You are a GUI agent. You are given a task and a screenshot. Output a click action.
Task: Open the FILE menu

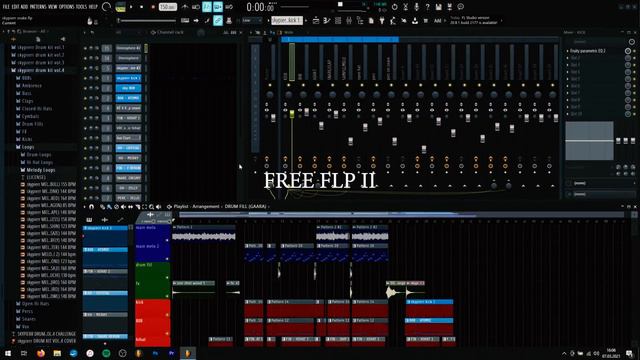6,7
